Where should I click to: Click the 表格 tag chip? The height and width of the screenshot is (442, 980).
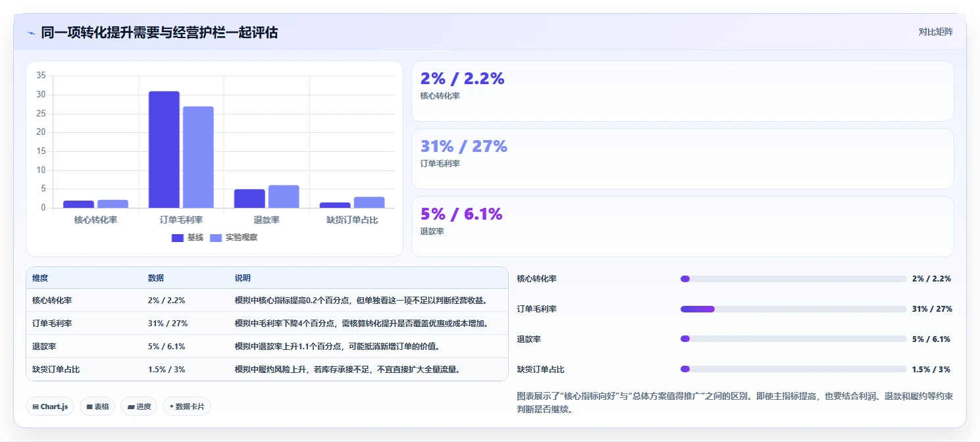tap(97, 406)
